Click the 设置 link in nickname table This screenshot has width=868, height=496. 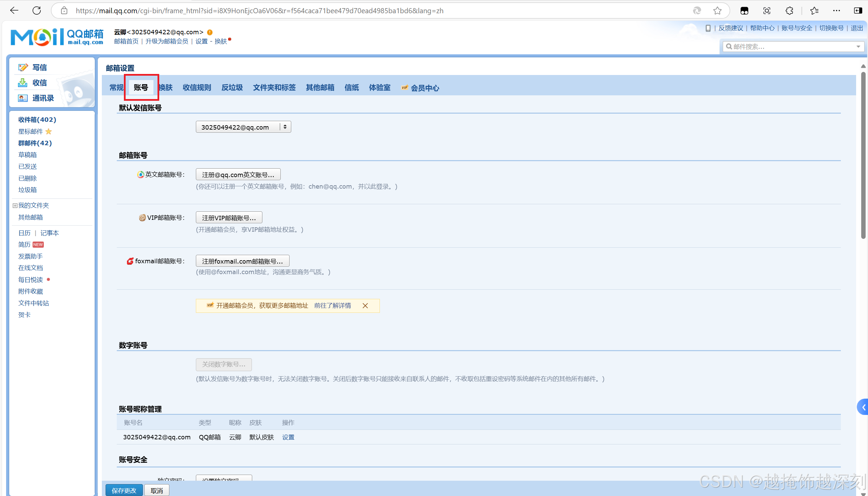[x=288, y=437]
